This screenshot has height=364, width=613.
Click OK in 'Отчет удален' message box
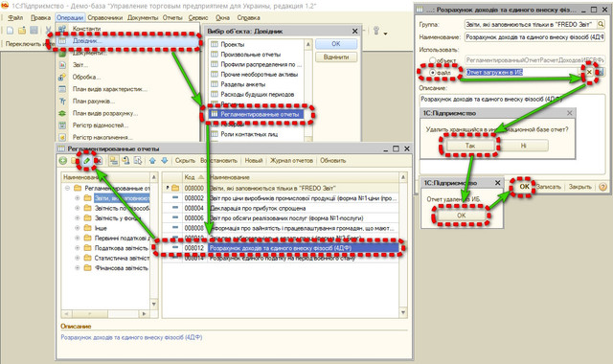[462, 215]
